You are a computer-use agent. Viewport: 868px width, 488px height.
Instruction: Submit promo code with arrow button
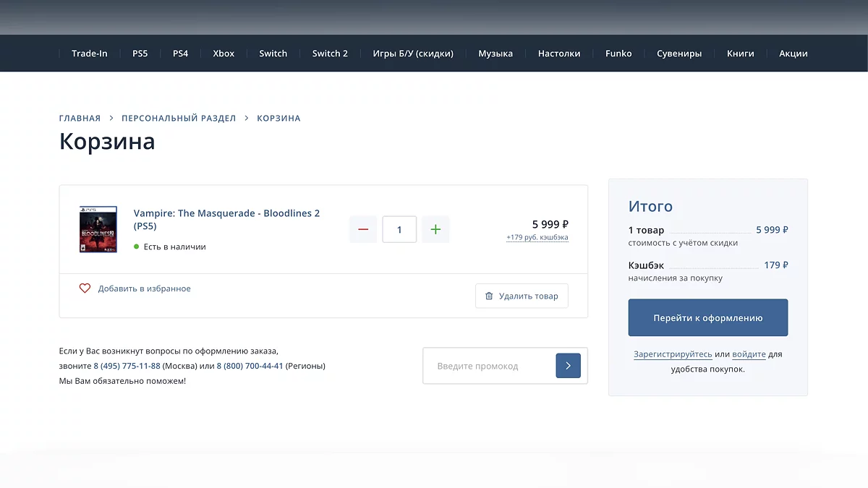(568, 366)
